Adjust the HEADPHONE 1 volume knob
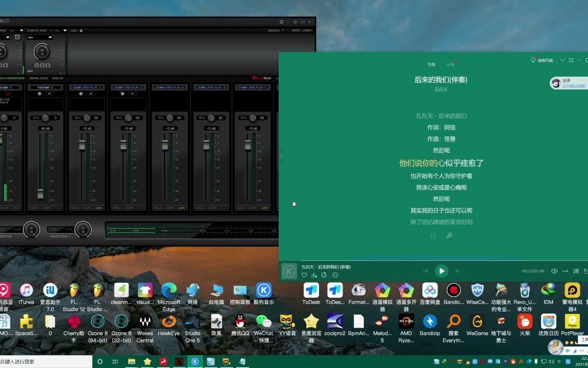The height and width of the screenshot is (368, 588). coord(83,230)
